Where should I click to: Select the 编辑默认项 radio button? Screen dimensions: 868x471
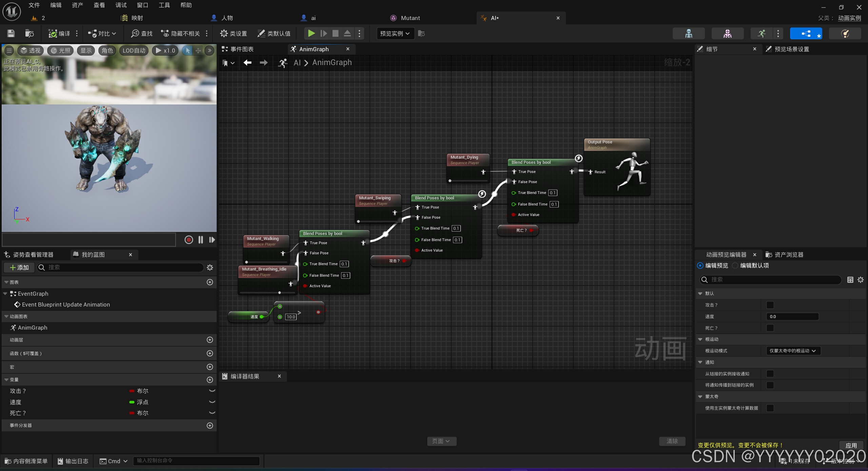(x=735, y=266)
